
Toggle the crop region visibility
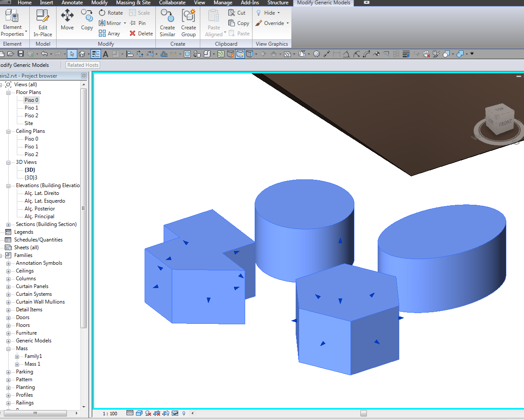[x=157, y=413]
